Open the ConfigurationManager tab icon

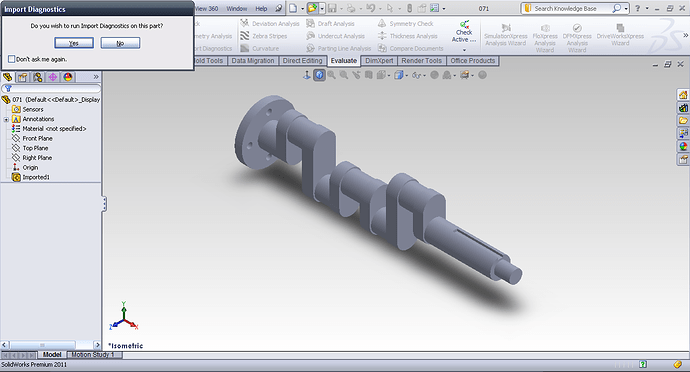coord(38,77)
